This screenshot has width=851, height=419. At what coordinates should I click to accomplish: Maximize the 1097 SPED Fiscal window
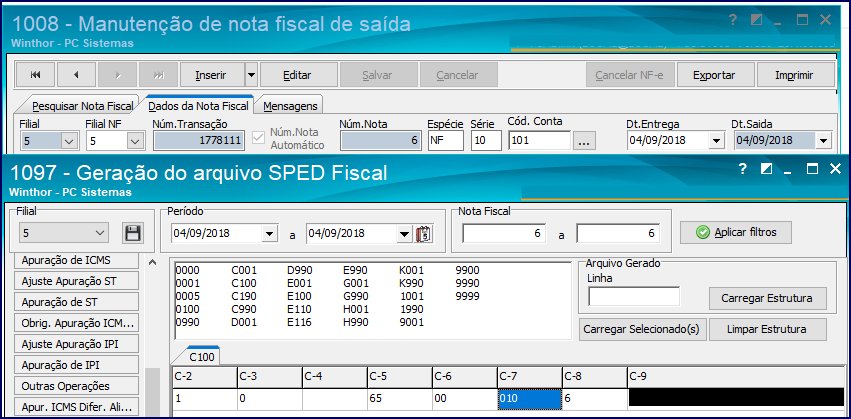pos(812,169)
